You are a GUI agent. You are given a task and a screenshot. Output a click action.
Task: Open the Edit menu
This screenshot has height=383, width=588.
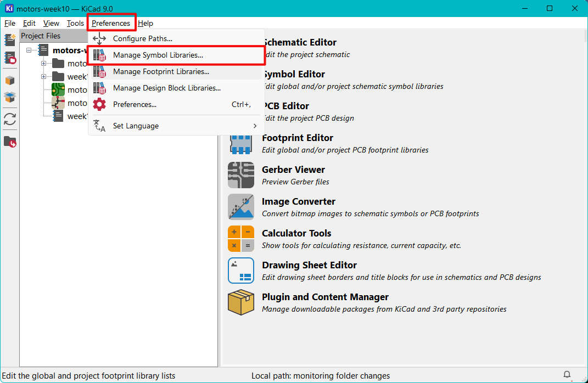tap(29, 23)
